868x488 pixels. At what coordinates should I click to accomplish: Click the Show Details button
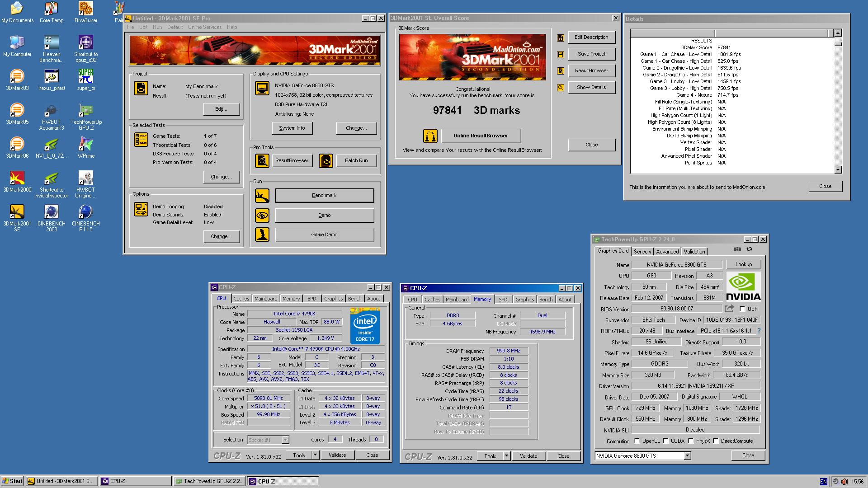pos(591,87)
